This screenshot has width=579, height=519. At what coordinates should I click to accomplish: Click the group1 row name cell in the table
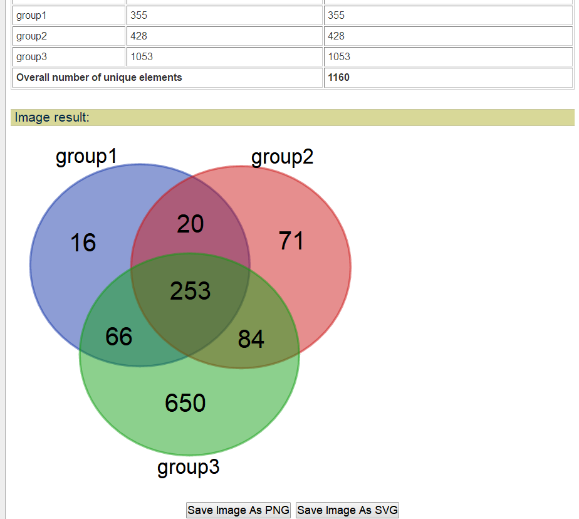pos(69,16)
